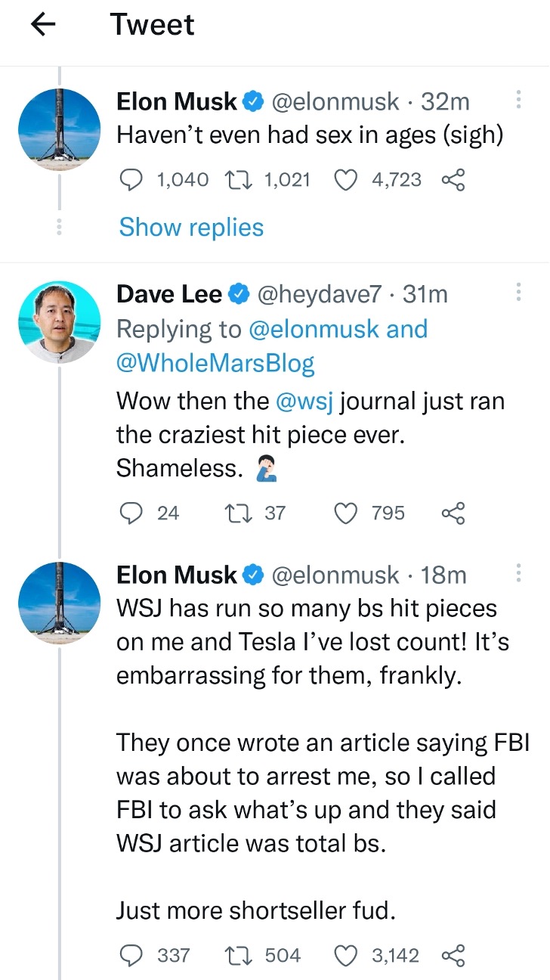
Task: Show replies under first tweet
Action: tap(191, 227)
